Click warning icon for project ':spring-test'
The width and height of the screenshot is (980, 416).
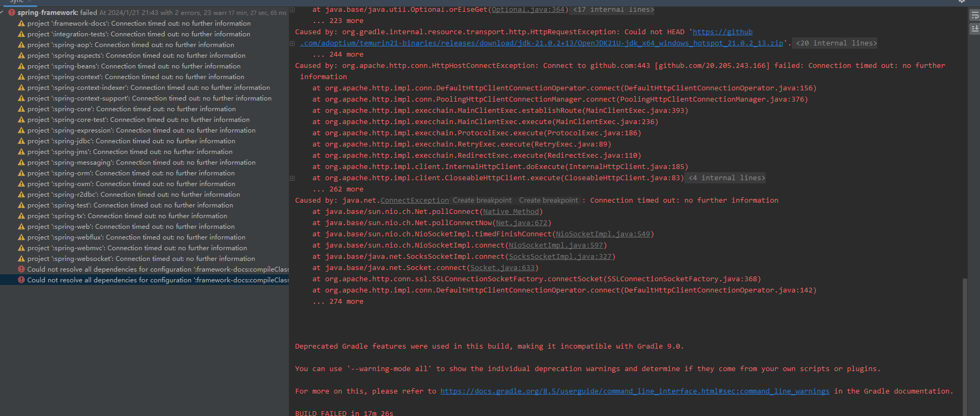click(21, 205)
